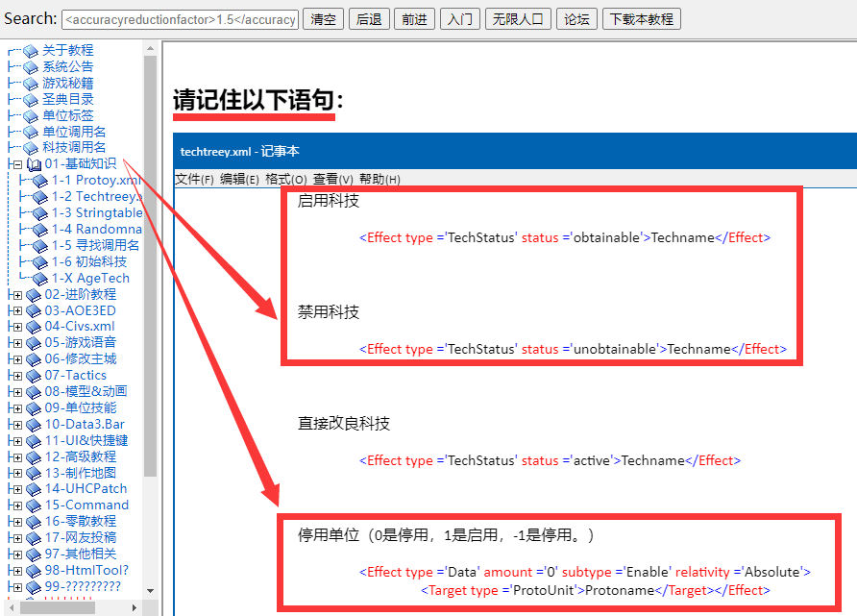Click the 前进 forward button
This screenshot has width=857, height=616.
pyautogui.click(x=414, y=19)
